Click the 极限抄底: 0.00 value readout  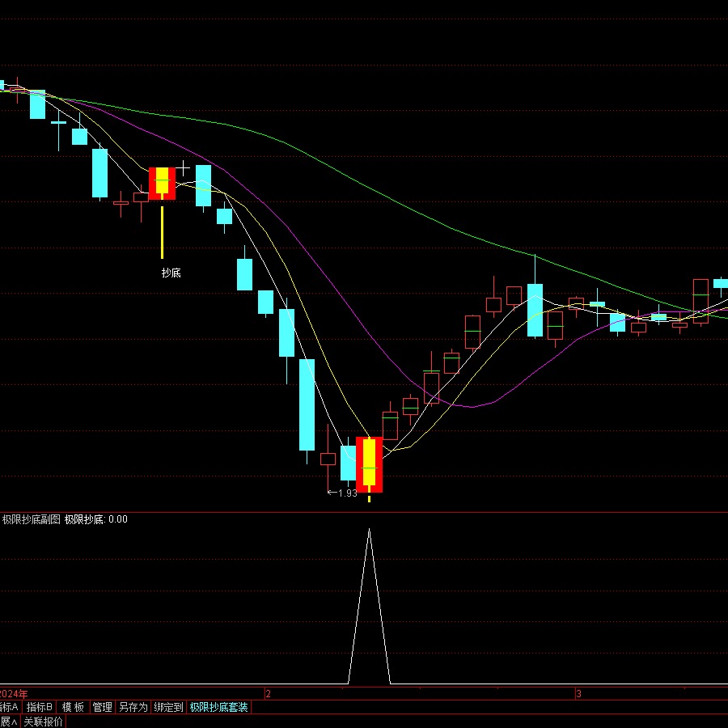pyautogui.click(x=96, y=519)
